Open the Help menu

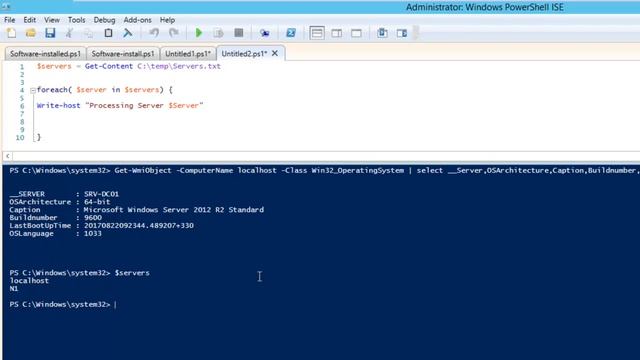coord(167,20)
